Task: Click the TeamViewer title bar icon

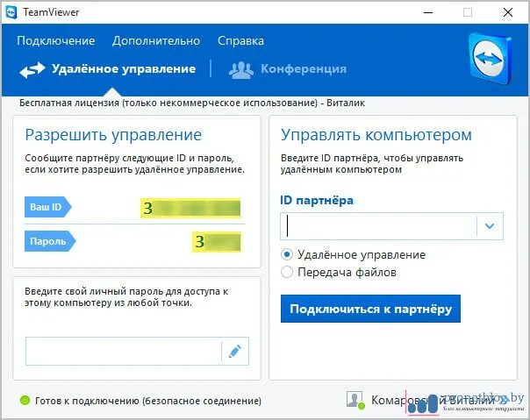Action: [x=11, y=12]
